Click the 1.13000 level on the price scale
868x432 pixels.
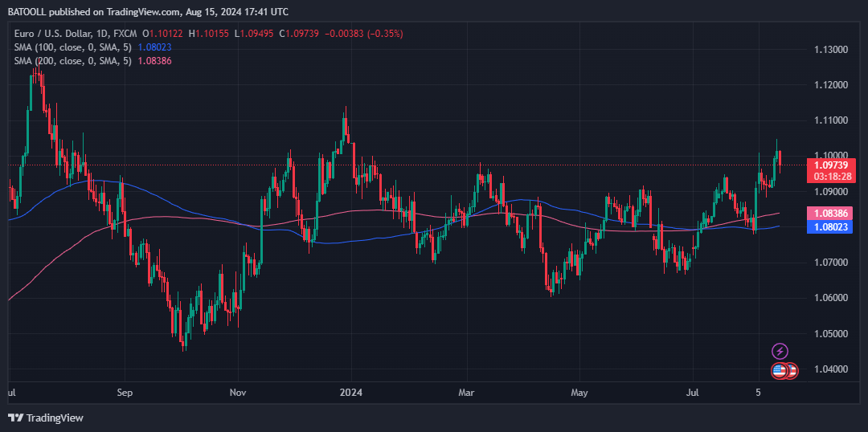(x=832, y=50)
